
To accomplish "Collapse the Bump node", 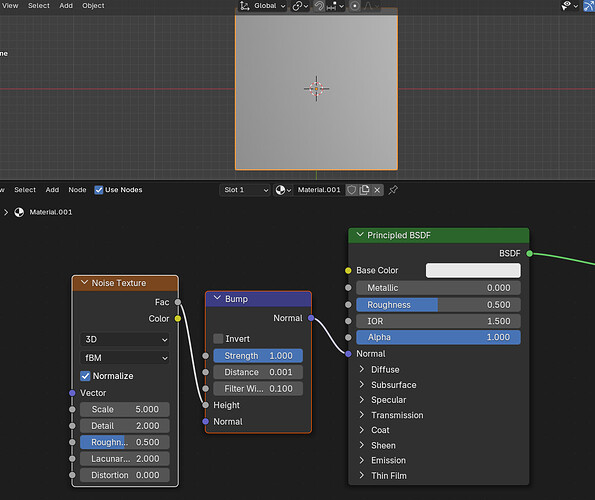I will (x=217, y=298).
